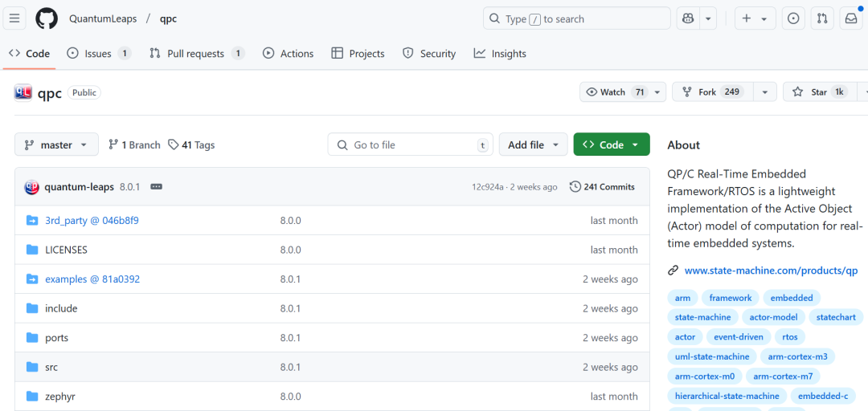The width and height of the screenshot is (868, 411).
Task: Open the Watch notifications dropdown
Action: (x=623, y=92)
